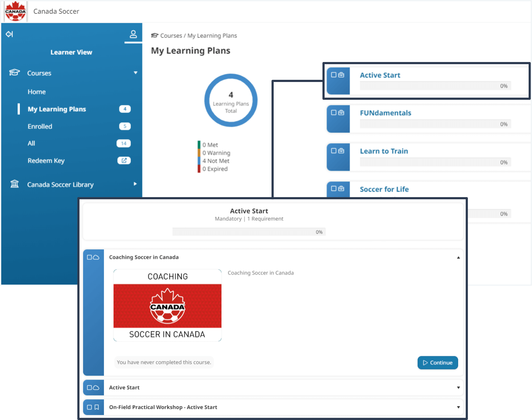Click the Mandatory | 1 Requirement text
532x420 pixels.
pyautogui.click(x=249, y=219)
